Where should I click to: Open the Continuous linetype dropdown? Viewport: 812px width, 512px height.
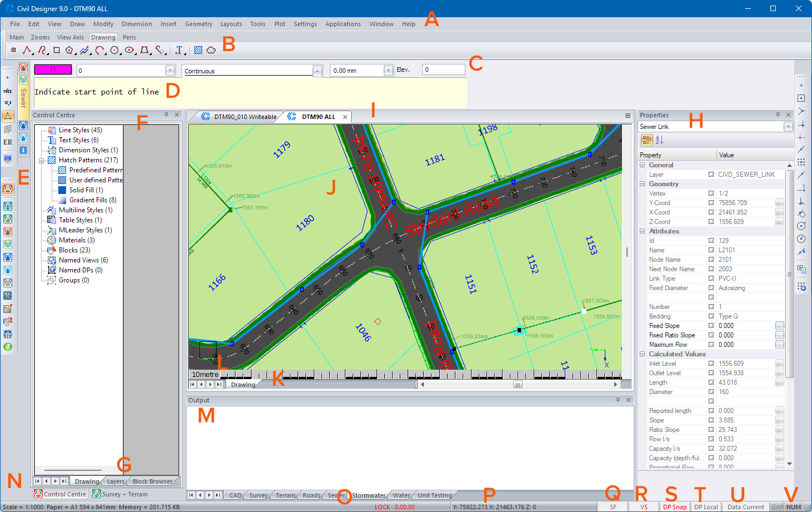317,71
